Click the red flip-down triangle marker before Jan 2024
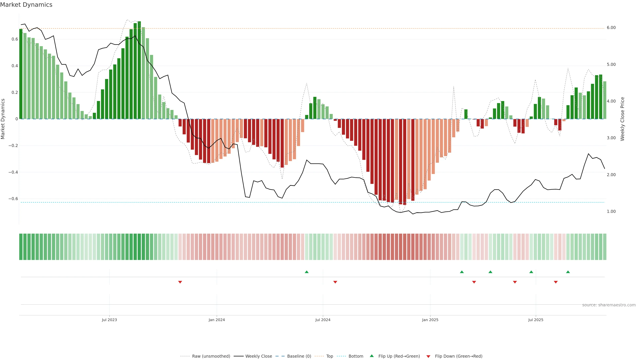644x362 pixels. [180, 282]
